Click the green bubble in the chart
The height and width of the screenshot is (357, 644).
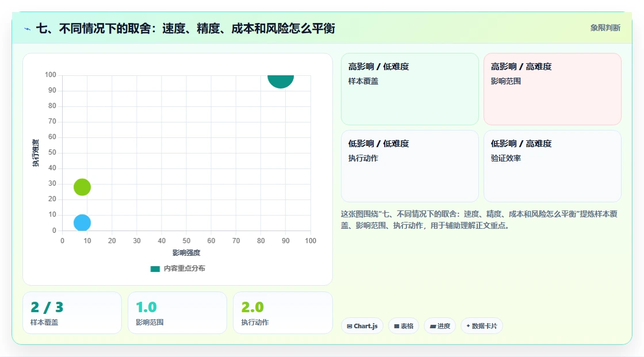(82, 187)
